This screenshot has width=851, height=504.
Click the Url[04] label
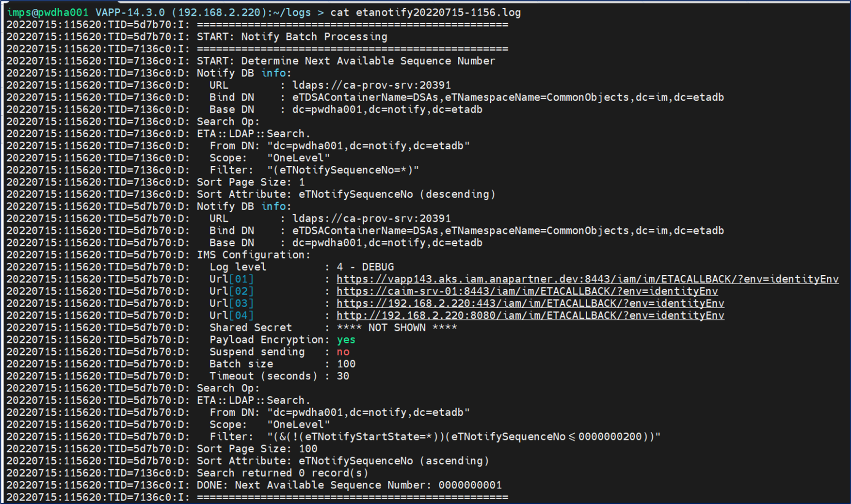pos(231,315)
